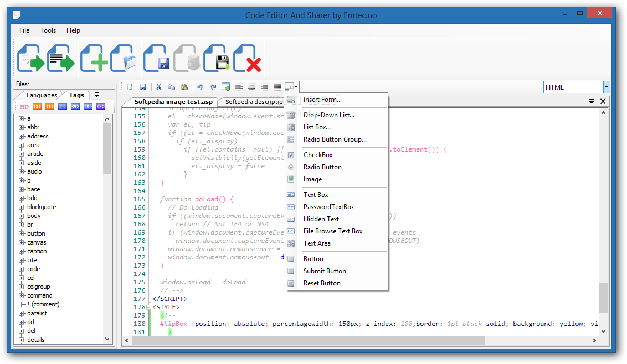
Task: Expand the 'blockquote' tag node
Action: pyautogui.click(x=22, y=207)
